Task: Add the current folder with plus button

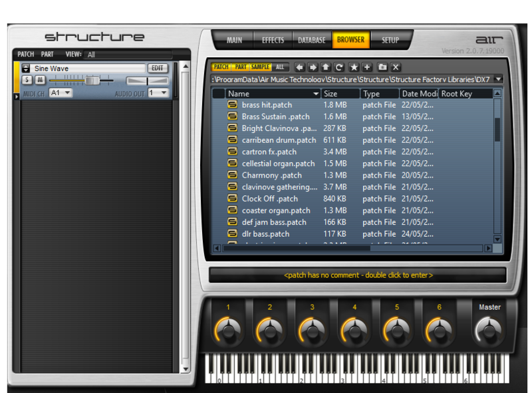Action: pos(367,67)
